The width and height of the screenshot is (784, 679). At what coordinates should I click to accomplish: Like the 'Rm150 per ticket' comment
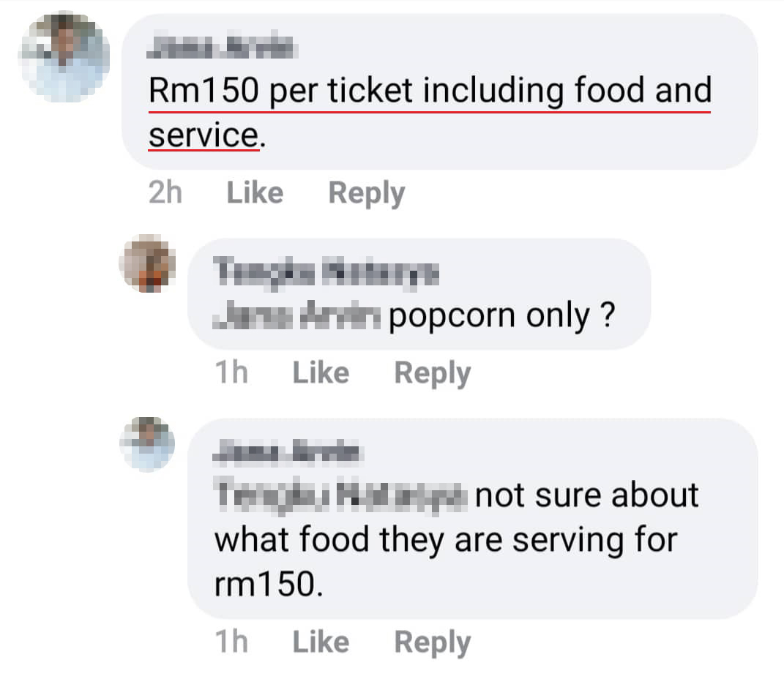[255, 193]
